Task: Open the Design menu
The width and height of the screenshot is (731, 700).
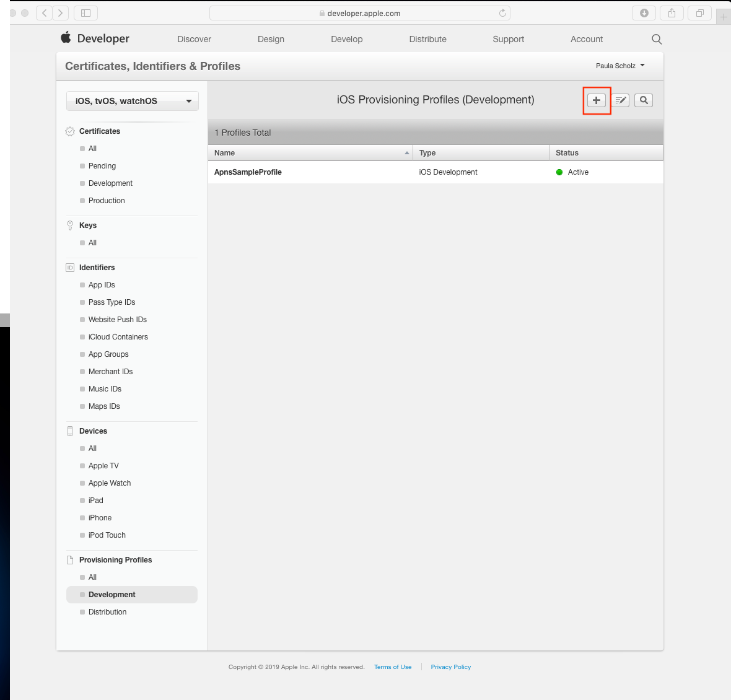Action: click(271, 39)
